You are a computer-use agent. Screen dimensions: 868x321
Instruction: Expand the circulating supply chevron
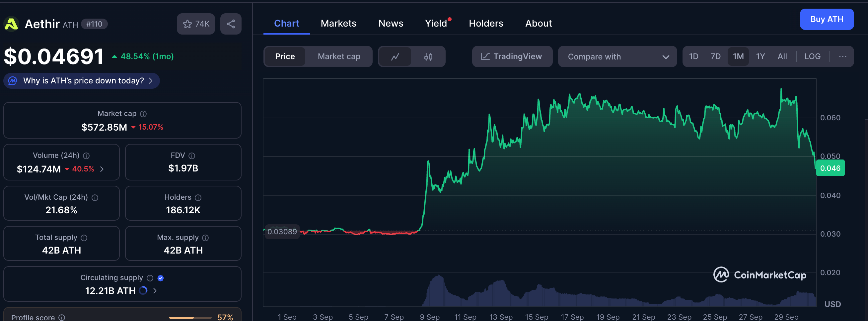(155, 291)
